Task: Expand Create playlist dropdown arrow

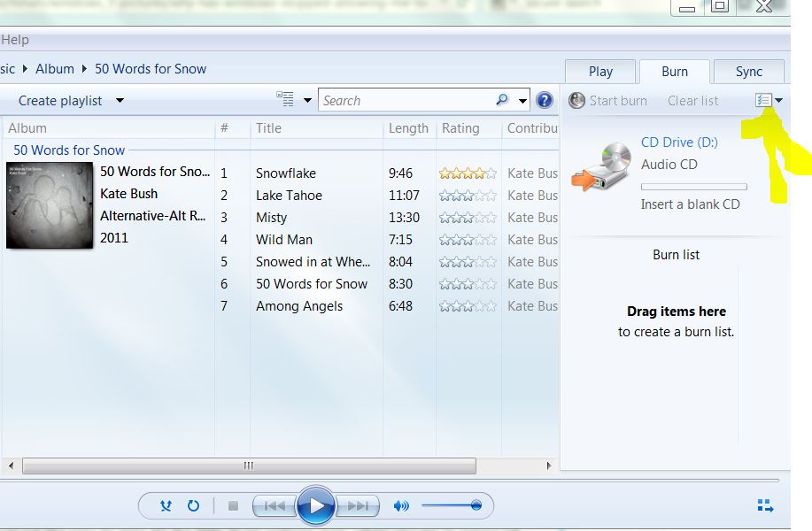Action: tap(120, 100)
